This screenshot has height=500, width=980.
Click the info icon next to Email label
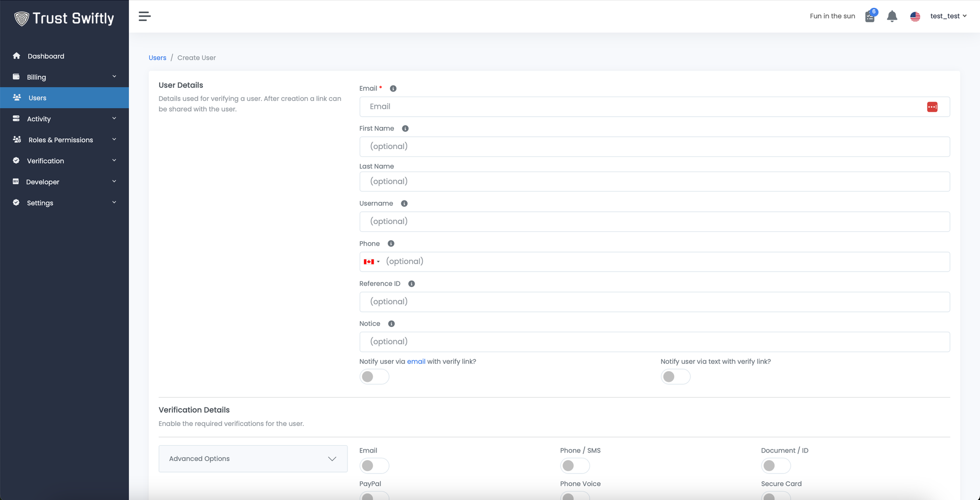click(393, 89)
